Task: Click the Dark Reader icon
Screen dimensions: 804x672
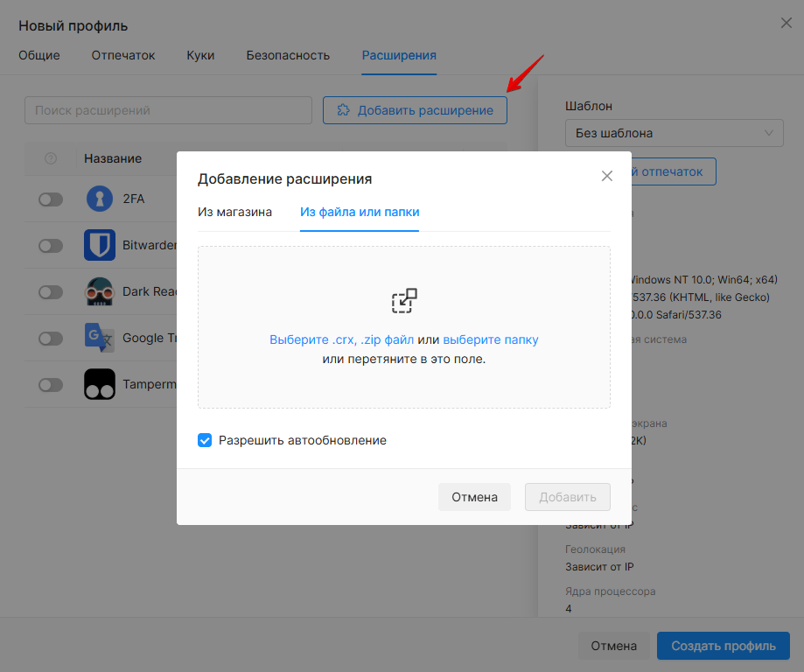Action: click(x=100, y=291)
